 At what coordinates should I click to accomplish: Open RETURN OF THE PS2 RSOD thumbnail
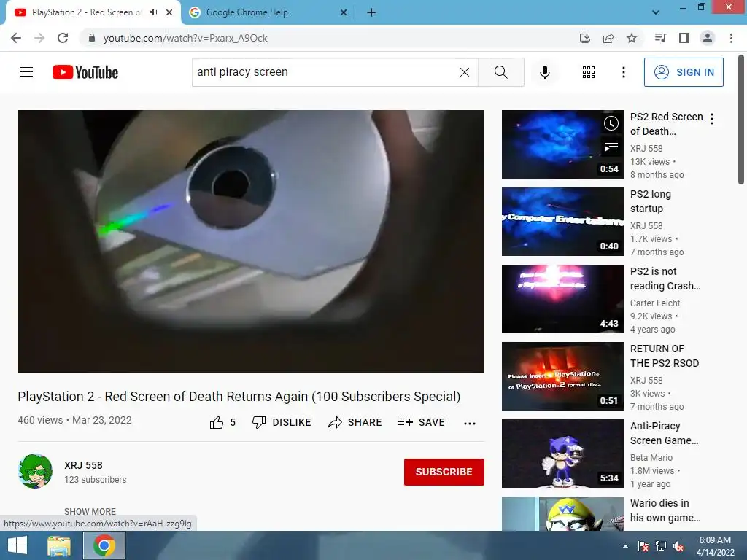click(563, 376)
